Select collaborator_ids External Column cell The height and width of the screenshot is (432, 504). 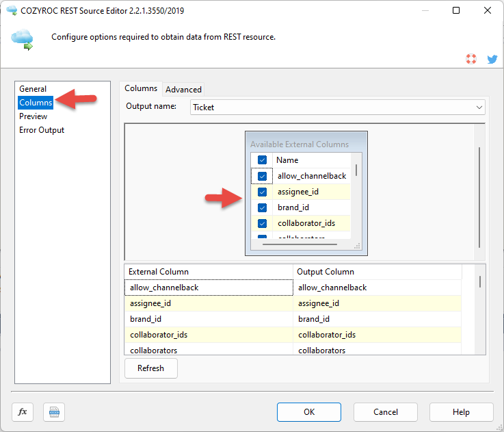point(209,335)
